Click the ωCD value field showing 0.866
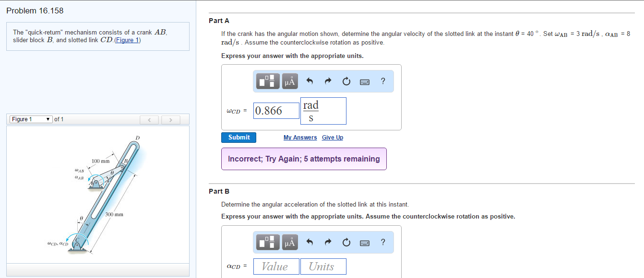The height and width of the screenshot is (278, 644). (x=276, y=111)
